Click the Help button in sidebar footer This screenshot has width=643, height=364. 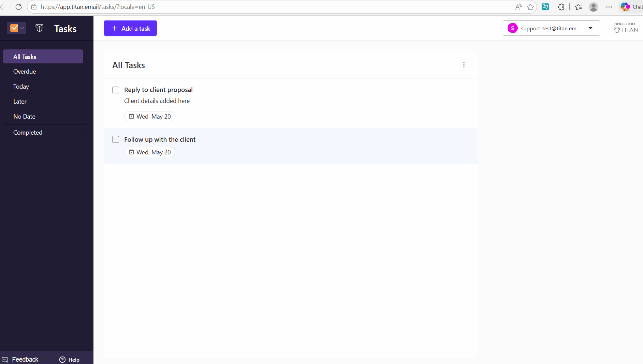tap(69, 360)
